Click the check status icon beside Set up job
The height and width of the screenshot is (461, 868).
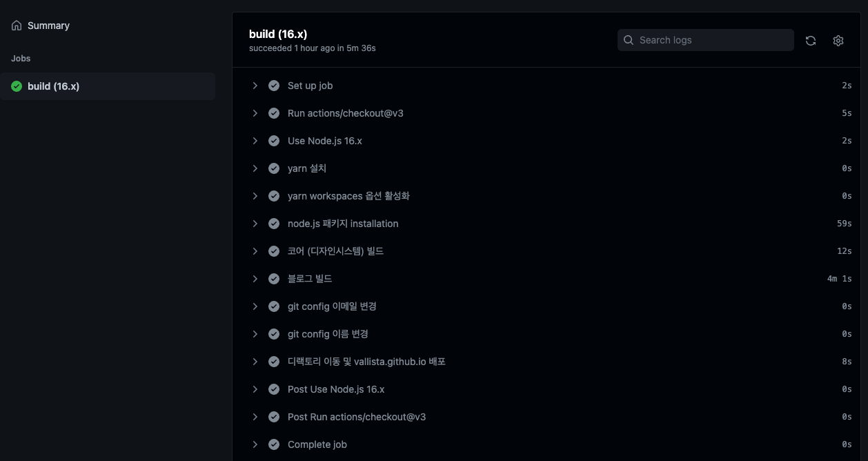(274, 86)
